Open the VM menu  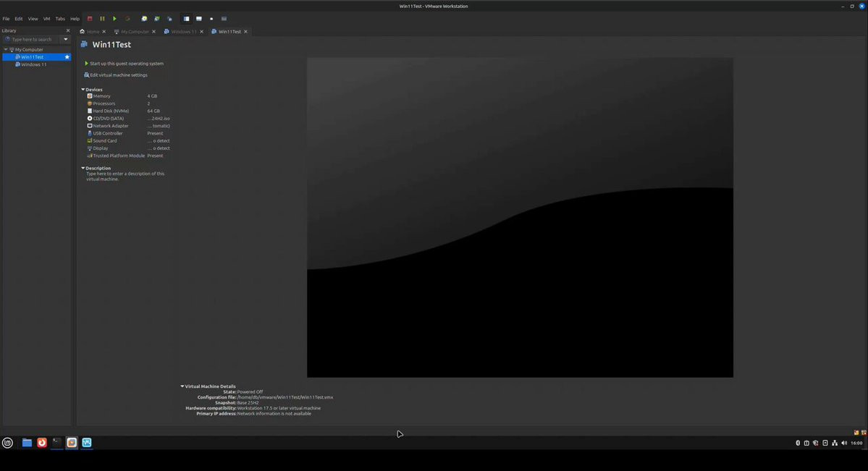(46, 19)
